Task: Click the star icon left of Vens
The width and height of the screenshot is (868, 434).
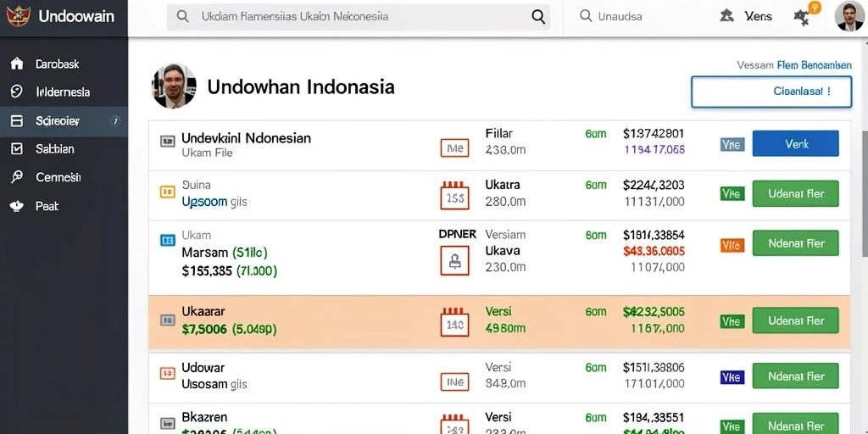Action: 726,16
